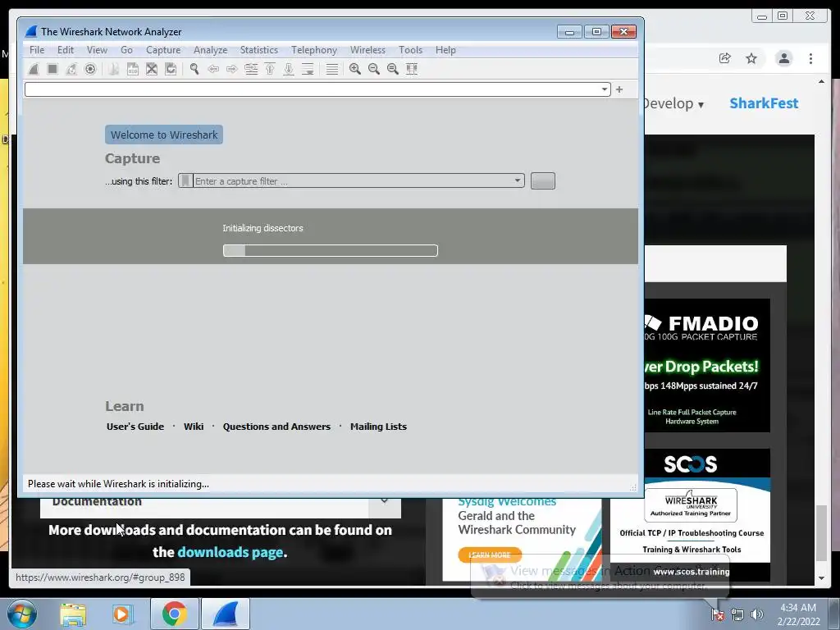840x630 pixels.
Task: Click the orange LEARN MORE button
Action: tap(490, 555)
